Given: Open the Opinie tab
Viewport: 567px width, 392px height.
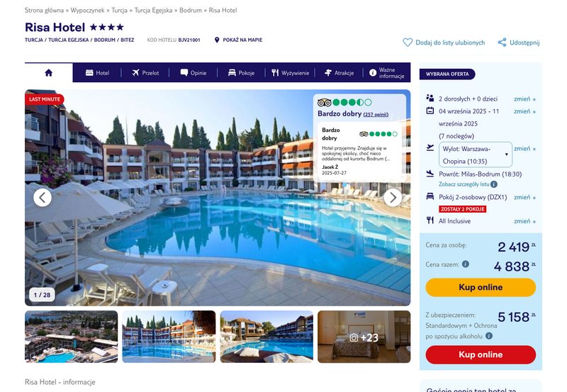Looking at the screenshot, I should coord(193,73).
